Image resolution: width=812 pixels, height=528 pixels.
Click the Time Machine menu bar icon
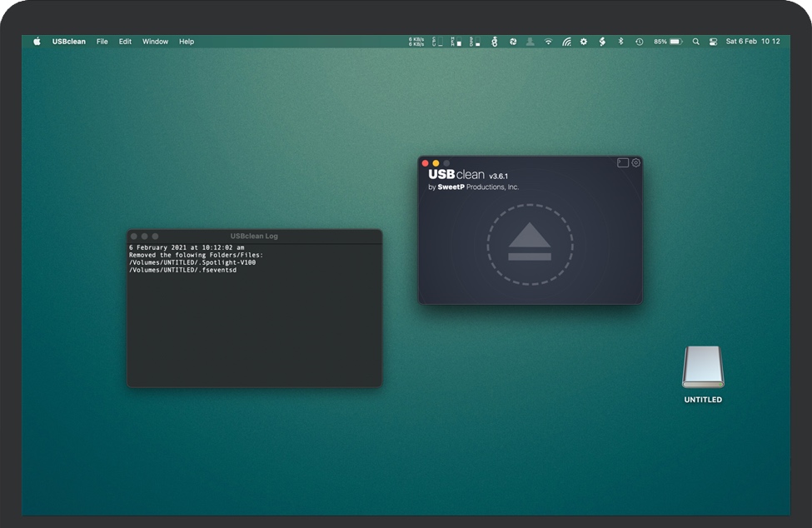tap(639, 42)
